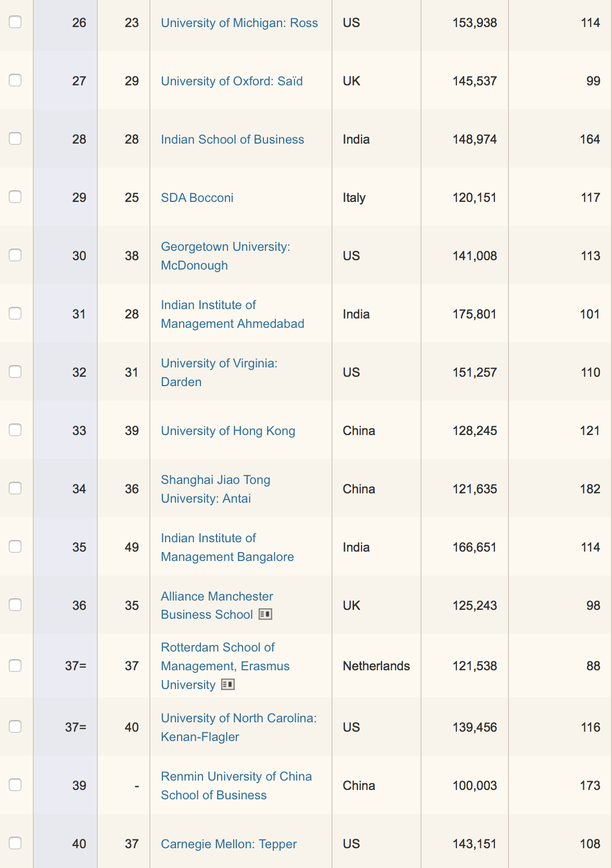Click salary 121,635 for Shanghai Jiao Tong: Antai
This screenshot has height=868, width=612.
tap(475, 489)
